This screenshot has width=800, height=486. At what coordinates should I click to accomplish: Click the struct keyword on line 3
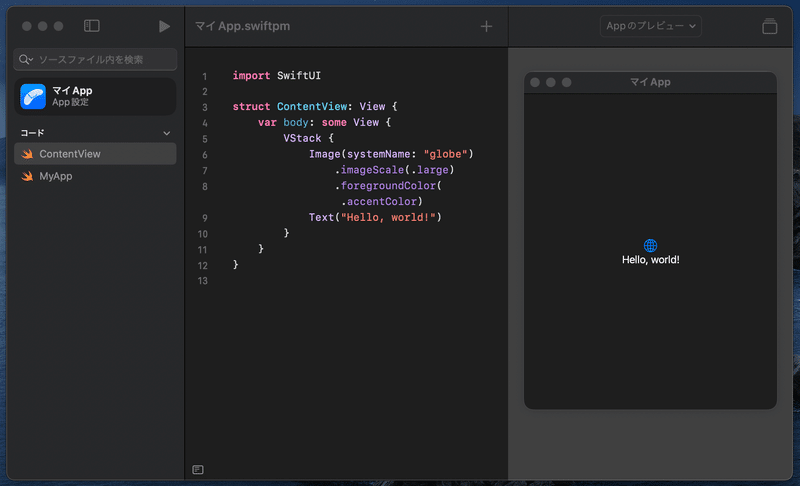coord(251,107)
